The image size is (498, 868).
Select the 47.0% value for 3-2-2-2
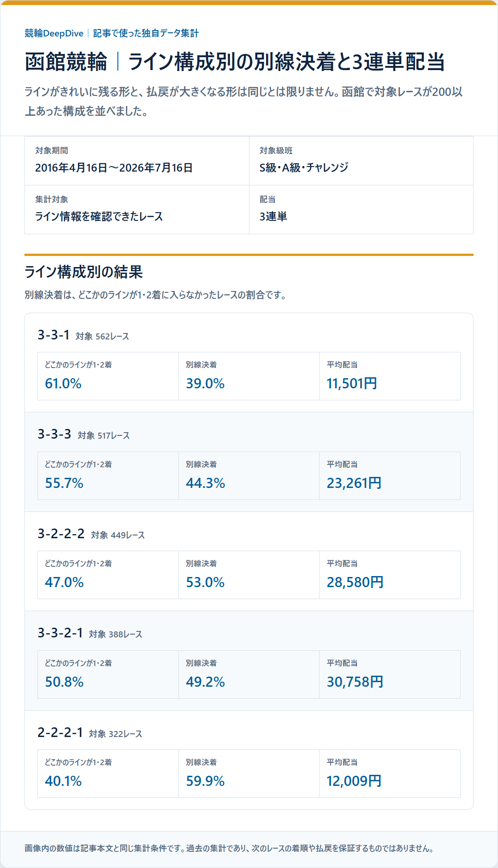(65, 582)
